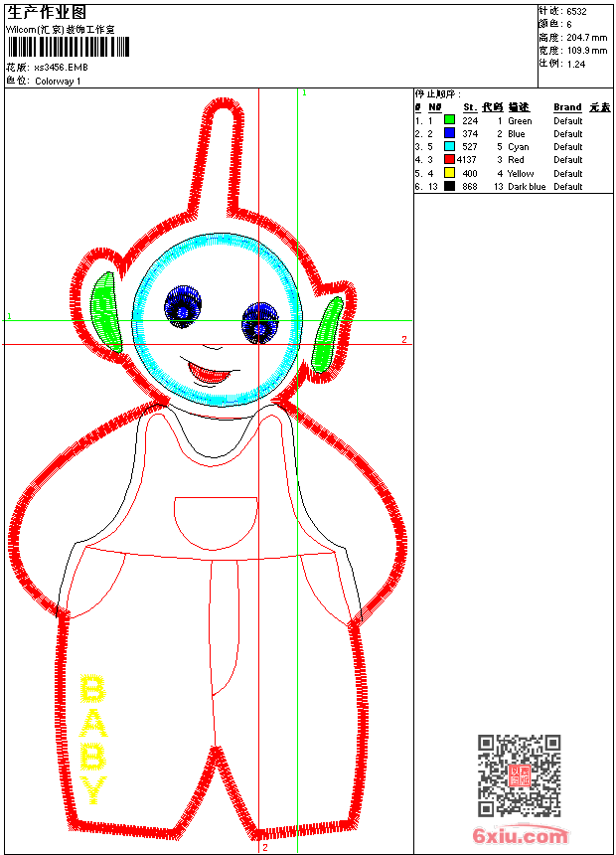Click the '代码' column header
Viewport: 616px width, 855px height.
(x=492, y=107)
